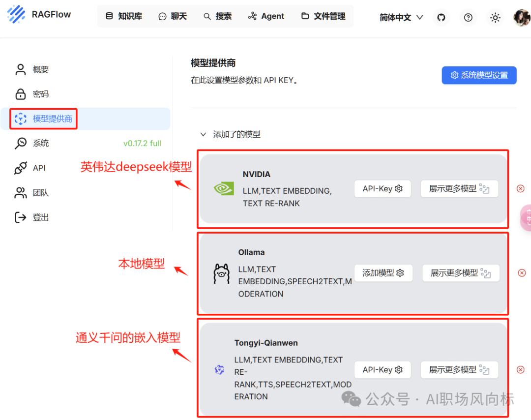Click the 概要 person icon
This screenshot has height=420, width=531.
(21, 69)
